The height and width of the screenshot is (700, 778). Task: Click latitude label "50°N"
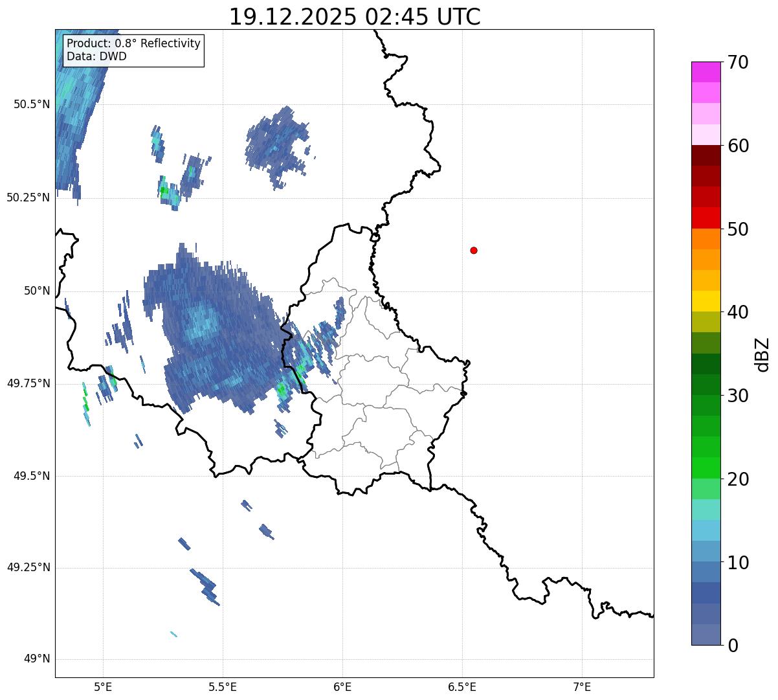(x=37, y=291)
